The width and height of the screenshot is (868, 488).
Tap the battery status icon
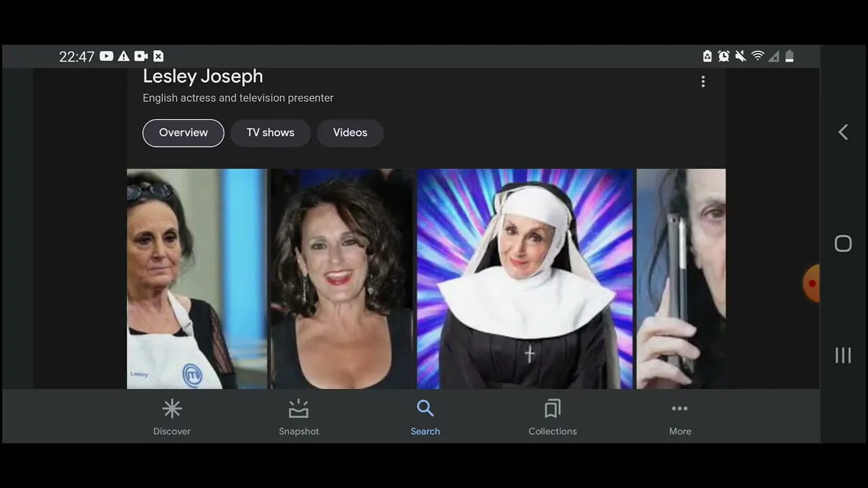pyautogui.click(x=789, y=56)
